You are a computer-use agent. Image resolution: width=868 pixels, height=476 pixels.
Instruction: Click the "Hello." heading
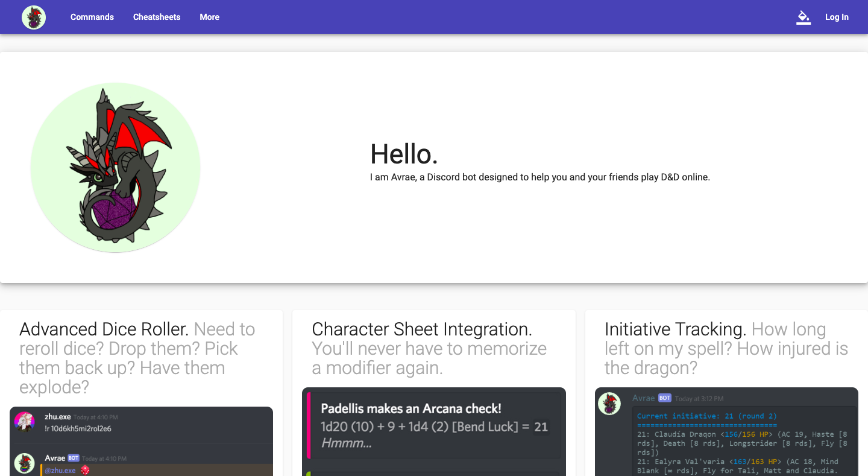(x=404, y=154)
